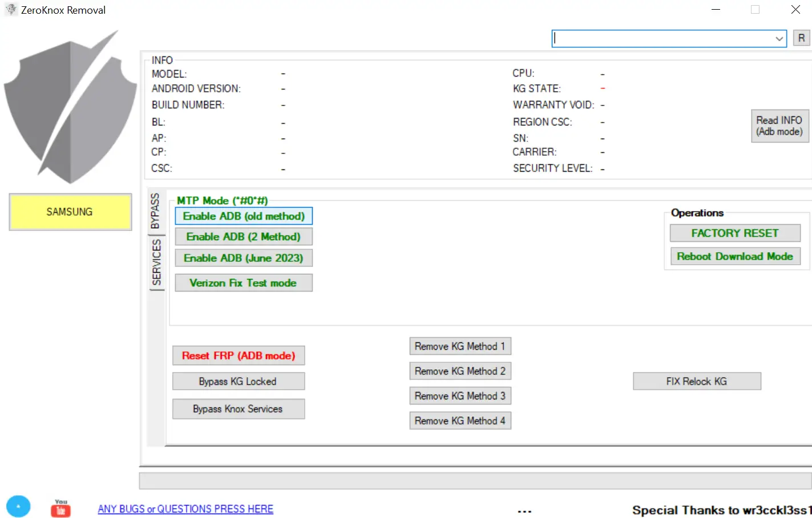This screenshot has width=812, height=518.
Task: Click Remove KG Method 2
Action: click(460, 371)
